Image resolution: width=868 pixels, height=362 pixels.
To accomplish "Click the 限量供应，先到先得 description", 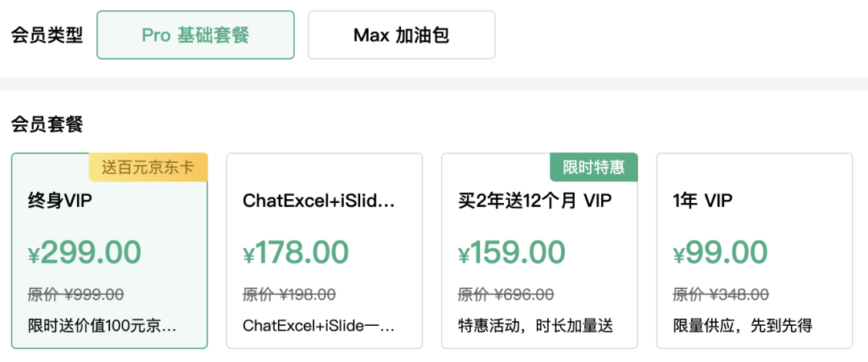I will tap(743, 326).
